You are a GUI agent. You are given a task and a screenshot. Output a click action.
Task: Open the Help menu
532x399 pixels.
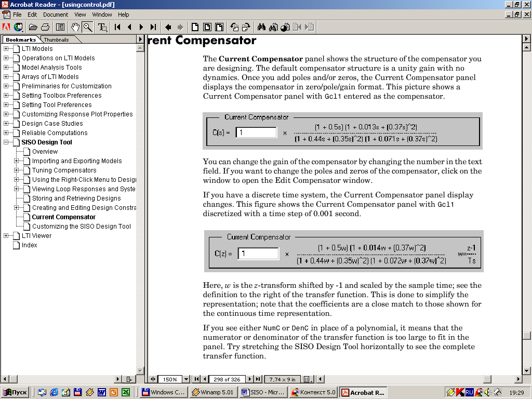click(x=124, y=15)
